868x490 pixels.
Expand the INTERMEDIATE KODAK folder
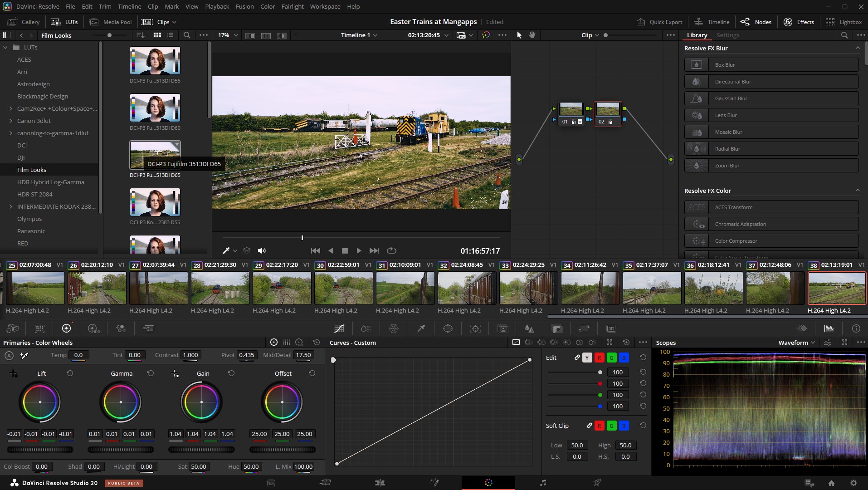pos(11,206)
